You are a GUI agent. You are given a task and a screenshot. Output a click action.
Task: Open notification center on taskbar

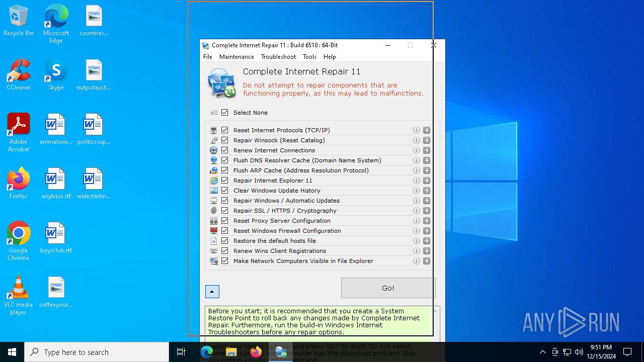(x=627, y=352)
